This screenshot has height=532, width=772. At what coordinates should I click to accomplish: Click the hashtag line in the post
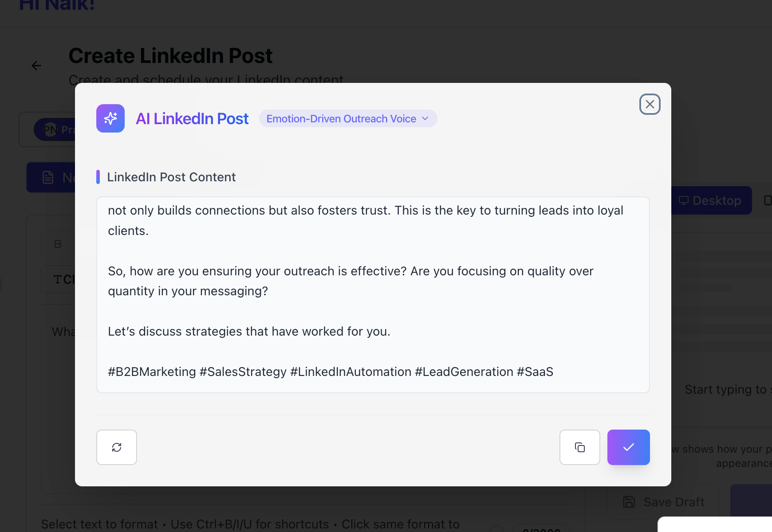[x=331, y=372]
